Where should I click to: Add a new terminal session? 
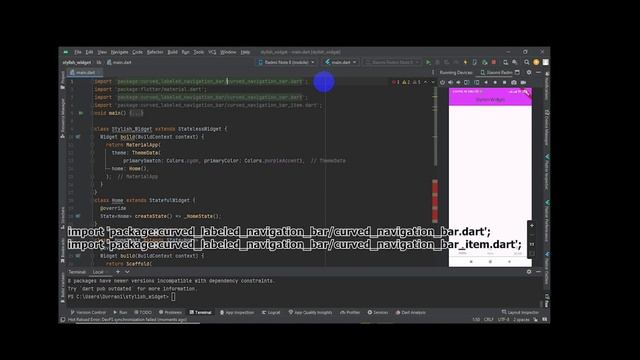(118, 272)
